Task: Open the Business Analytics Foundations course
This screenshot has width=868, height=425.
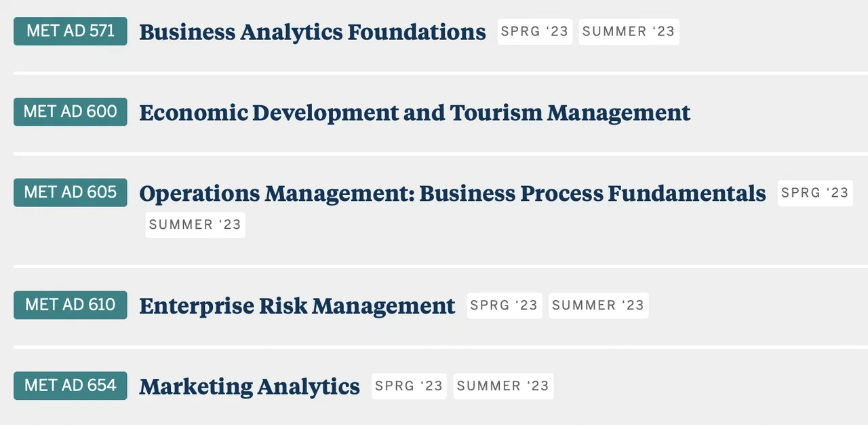Action: (x=312, y=32)
